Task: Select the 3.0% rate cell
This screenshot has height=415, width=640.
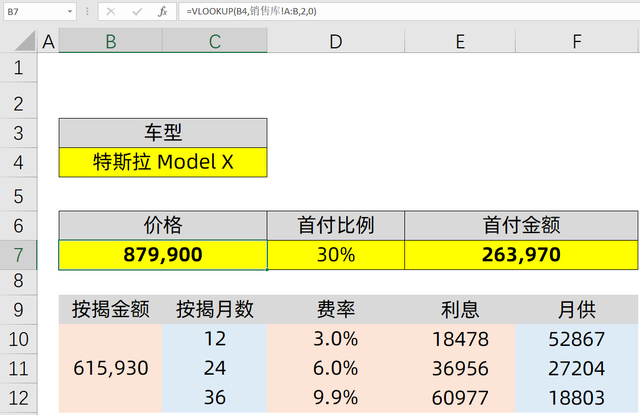Action: (336, 339)
